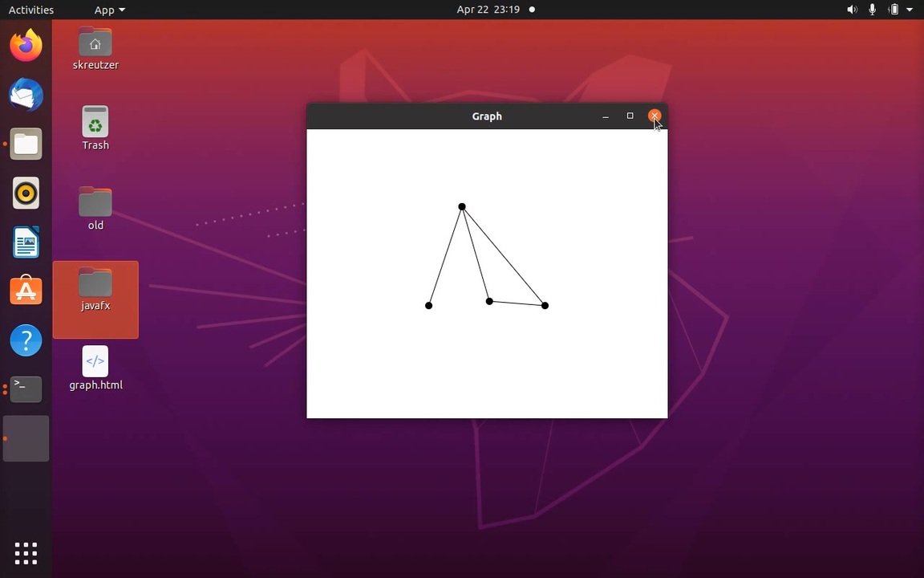Viewport: 924px width, 578px height.
Task: Open Rhythmbox music player
Action: pyautogui.click(x=26, y=193)
